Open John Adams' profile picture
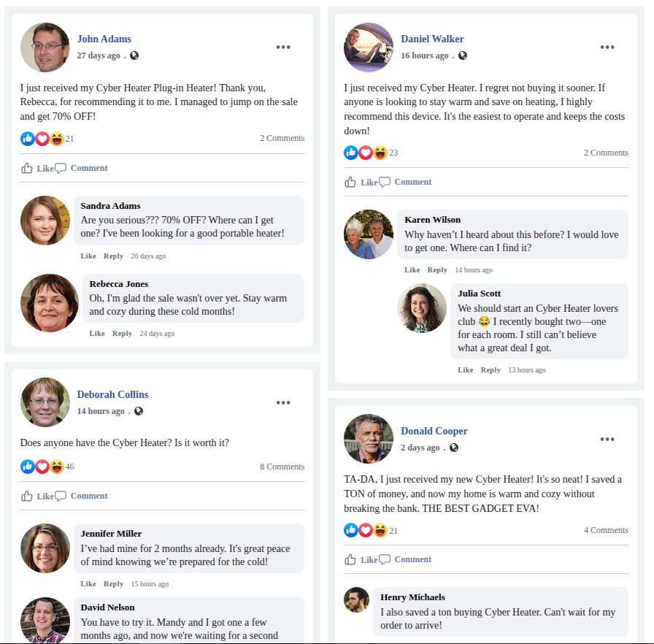Screen dimensions: 654x644 click(x=45, y=47)
